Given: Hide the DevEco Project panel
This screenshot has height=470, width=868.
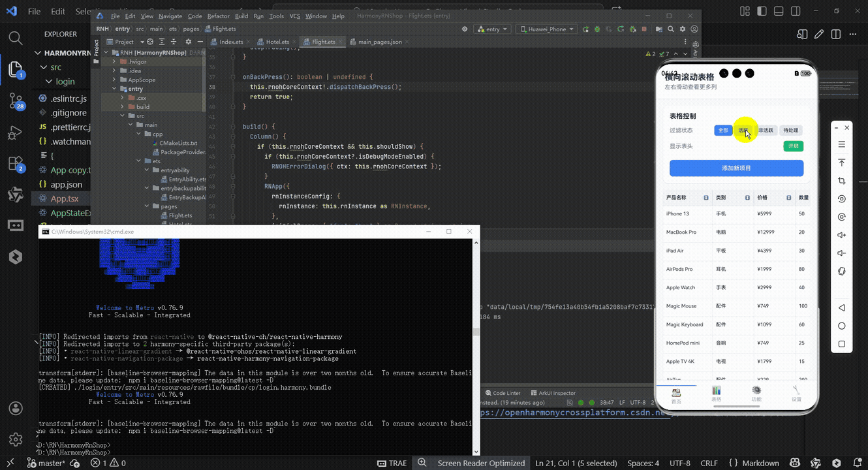Looking at the screenshot, I should [x=200, y=42].
